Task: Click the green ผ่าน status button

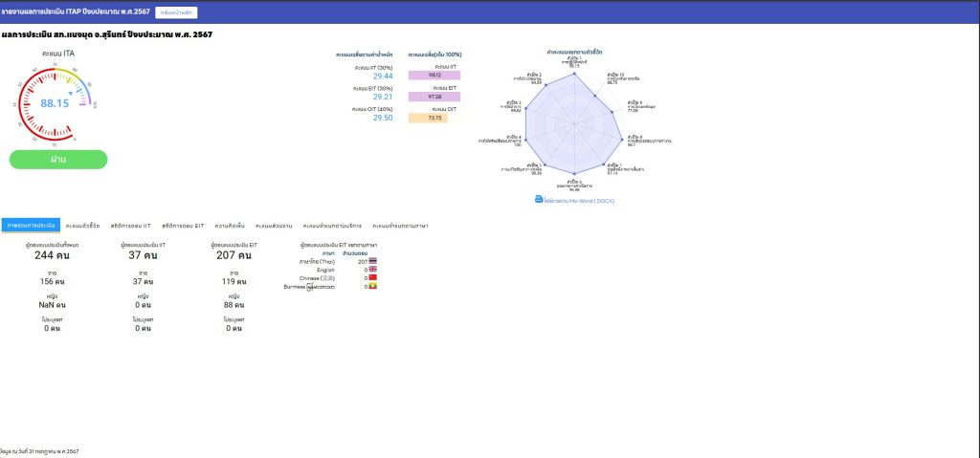Action: click(x=57, y=160)
